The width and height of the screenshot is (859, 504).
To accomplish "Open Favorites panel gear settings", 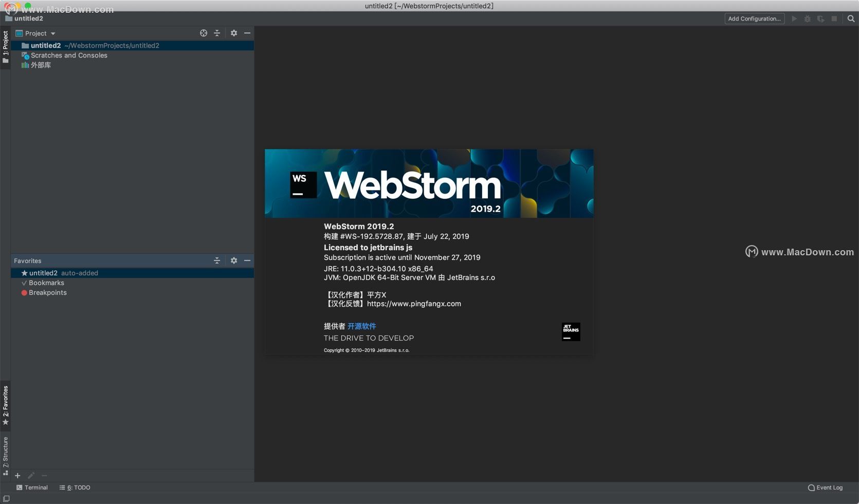I will pos(234,260).
